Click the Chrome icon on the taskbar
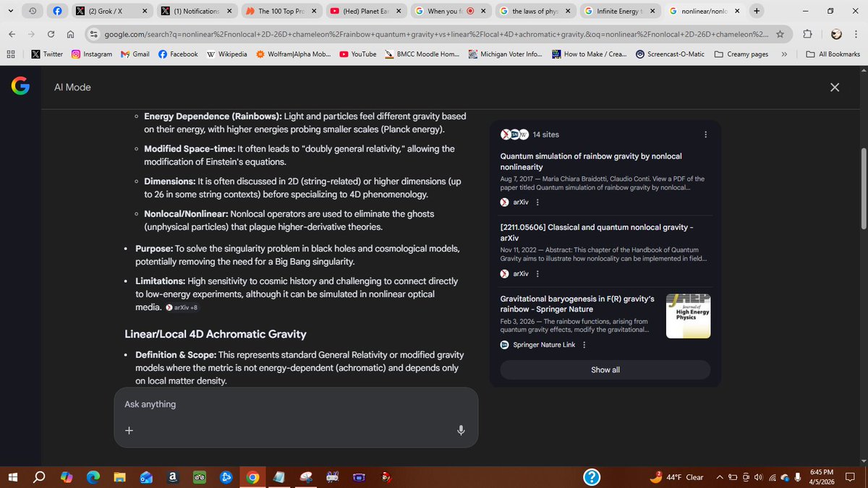 pos(252,477)
